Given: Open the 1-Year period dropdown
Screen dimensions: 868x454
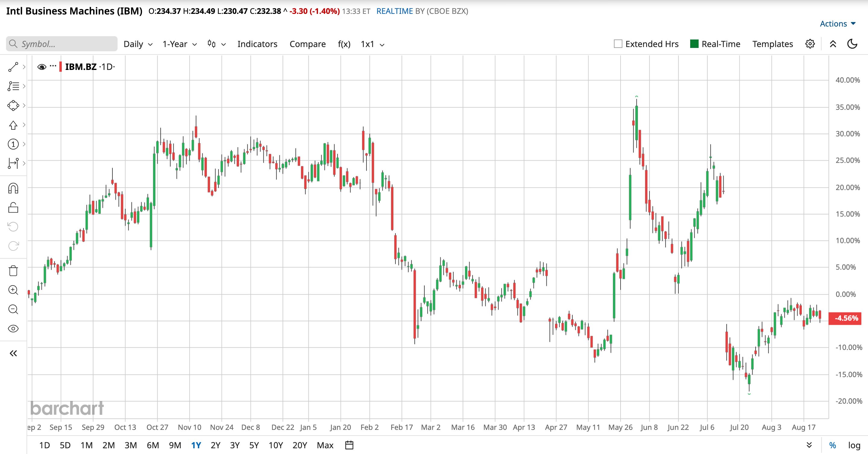Looking at the screenshot, I should [180, 44].
